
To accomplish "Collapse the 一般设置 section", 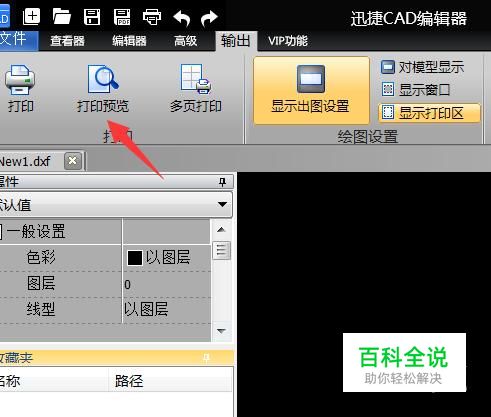I will tap(1, 231).
